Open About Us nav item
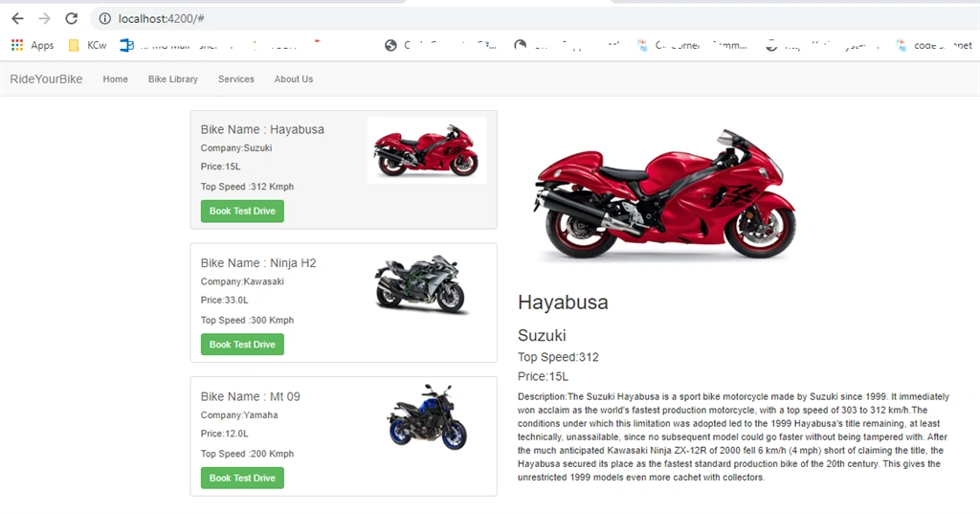The width and height of the screenshot is (980, 514). (x=294, y=78)
